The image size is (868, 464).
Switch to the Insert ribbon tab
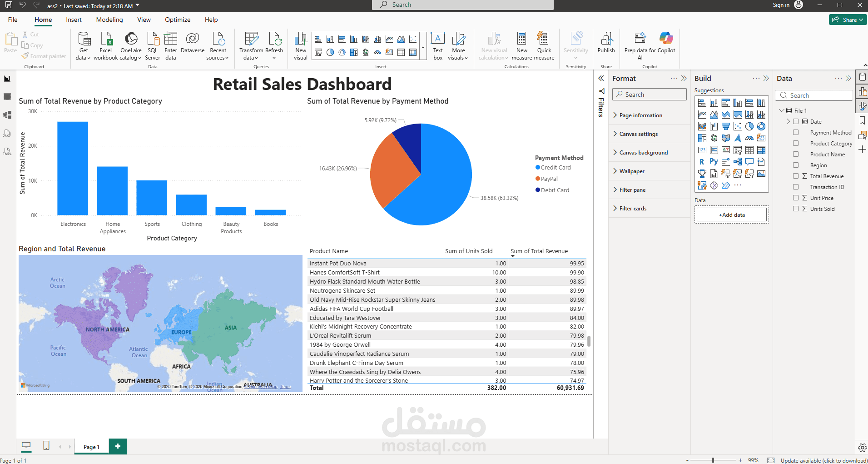[74, 20]
